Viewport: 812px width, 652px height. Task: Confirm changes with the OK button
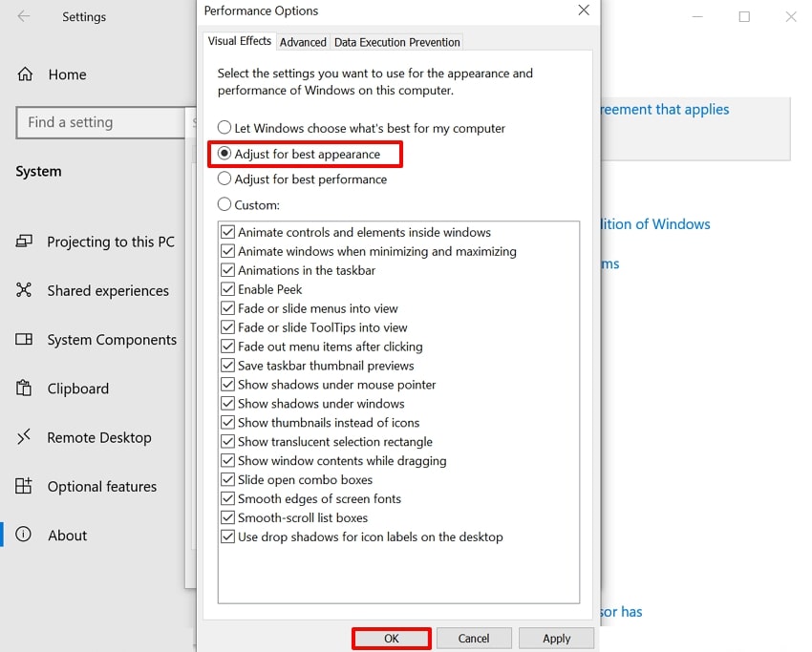tap(391, 638)
